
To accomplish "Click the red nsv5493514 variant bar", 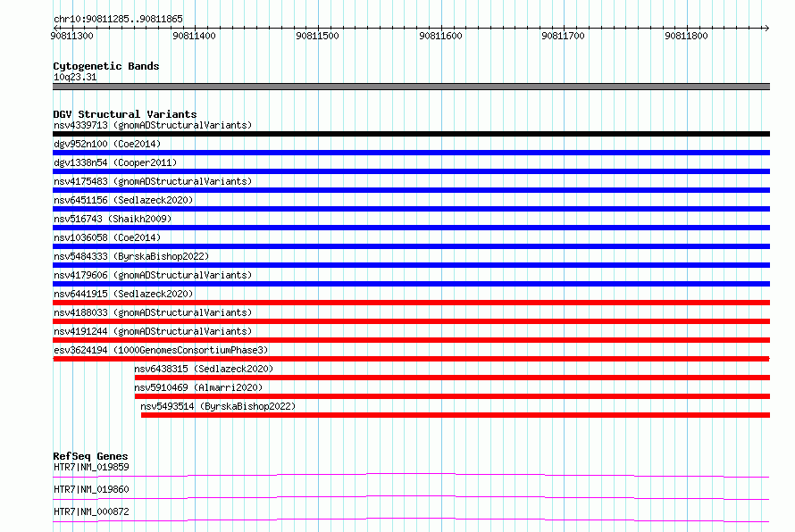I will pos(456,415).
